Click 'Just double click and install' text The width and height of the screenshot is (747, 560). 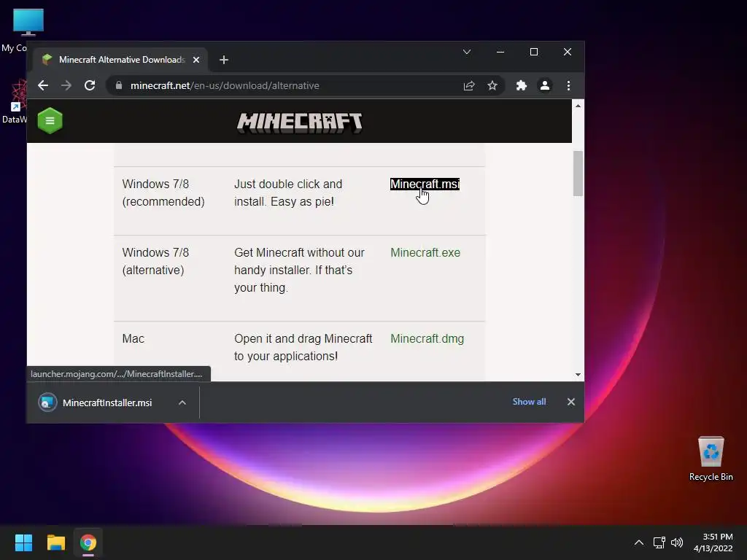(x=288, y=192)
